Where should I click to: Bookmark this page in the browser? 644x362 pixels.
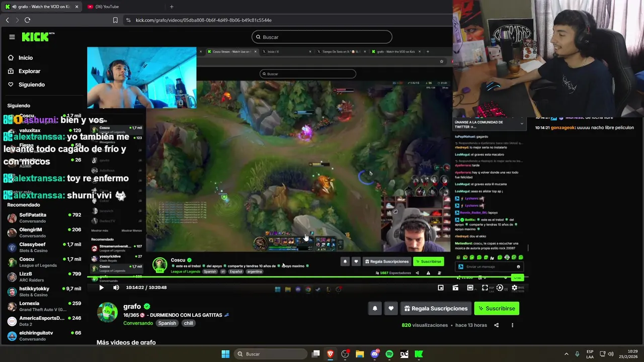(115, 20)
